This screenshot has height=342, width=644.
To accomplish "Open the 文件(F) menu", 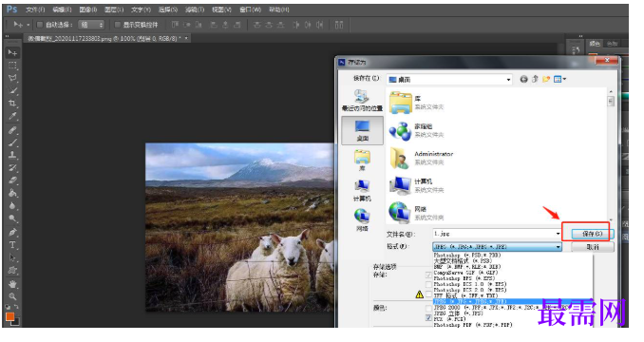I will [35, 9].
